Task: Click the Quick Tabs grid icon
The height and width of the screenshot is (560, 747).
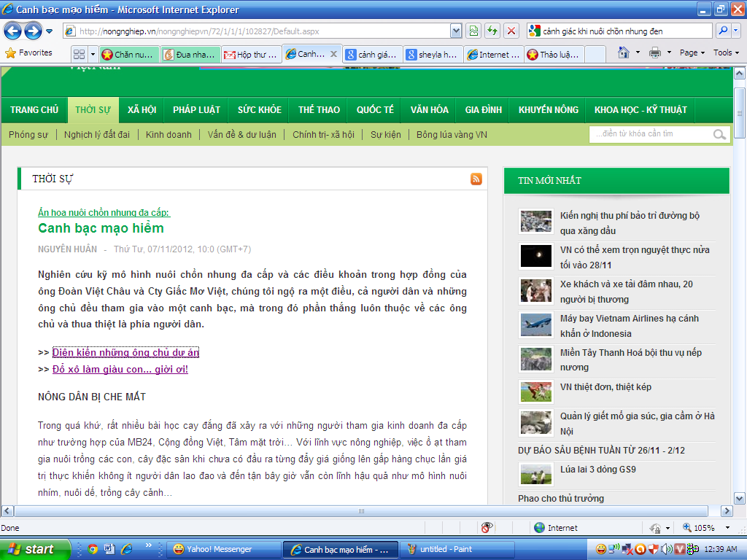Action: click(x=80, y=54)
